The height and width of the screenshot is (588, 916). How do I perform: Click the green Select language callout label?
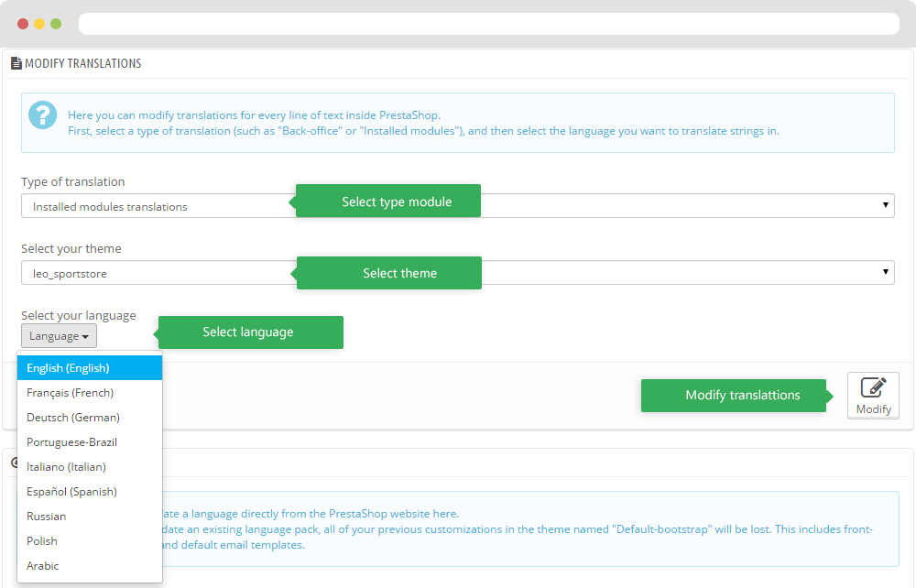(x=249, y=332)
